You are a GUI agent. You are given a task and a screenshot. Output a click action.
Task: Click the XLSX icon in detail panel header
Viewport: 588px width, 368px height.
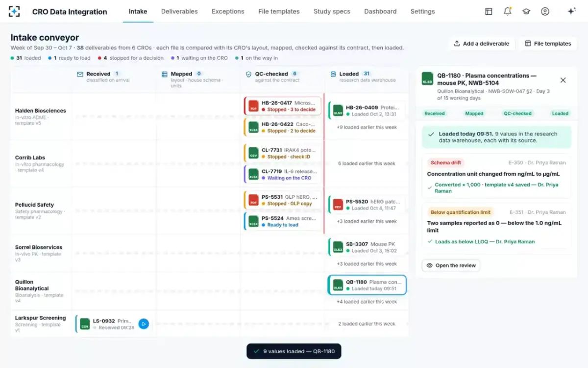pyautogui.click(x=427, y=79)
